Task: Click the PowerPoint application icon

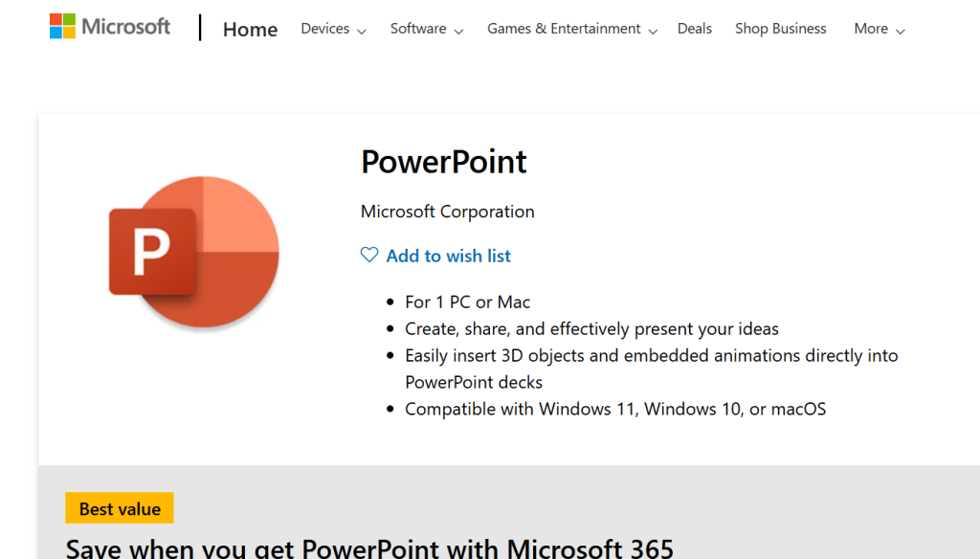Action: pyautogui.click(x=193, y=253)
